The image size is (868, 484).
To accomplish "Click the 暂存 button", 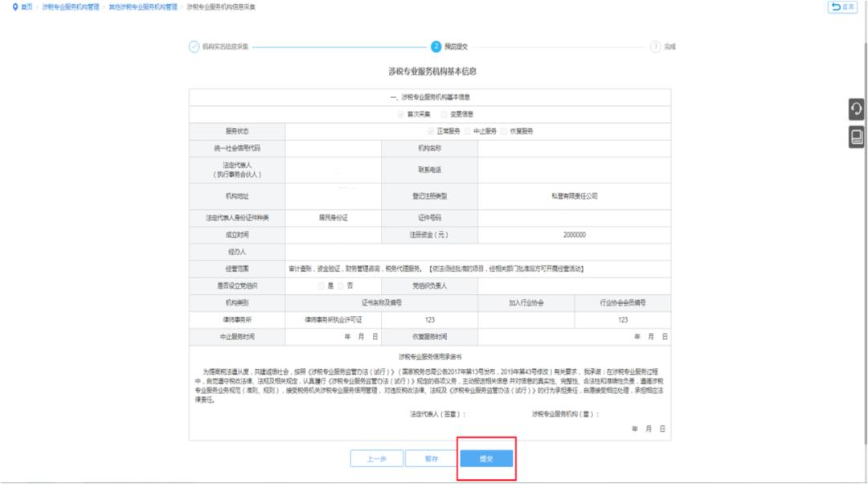I will pos(432,459).
